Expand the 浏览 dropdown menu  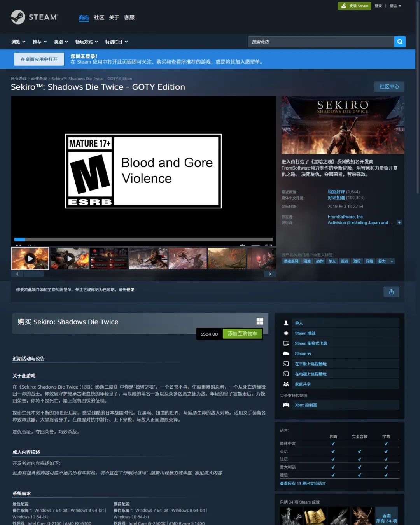point(18,42)
